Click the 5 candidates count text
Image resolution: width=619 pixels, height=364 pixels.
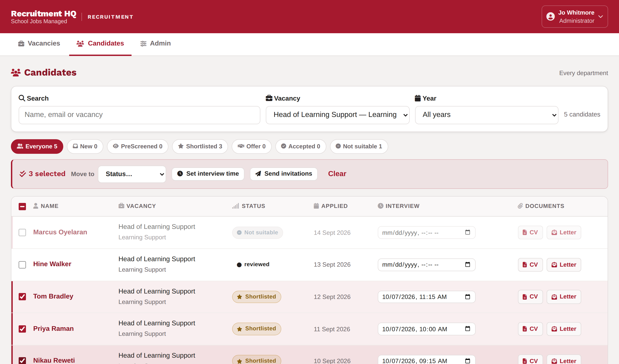(x=582, y=114)
